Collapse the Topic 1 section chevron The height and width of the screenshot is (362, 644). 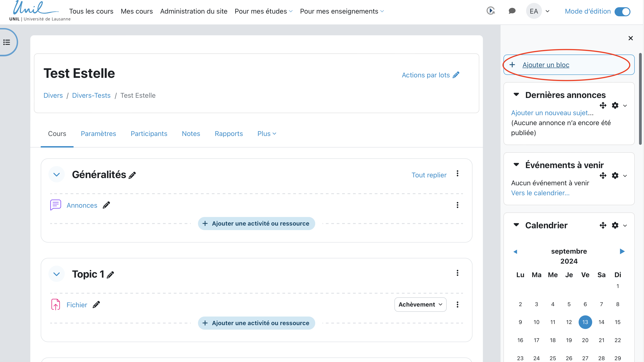point(57,274)
